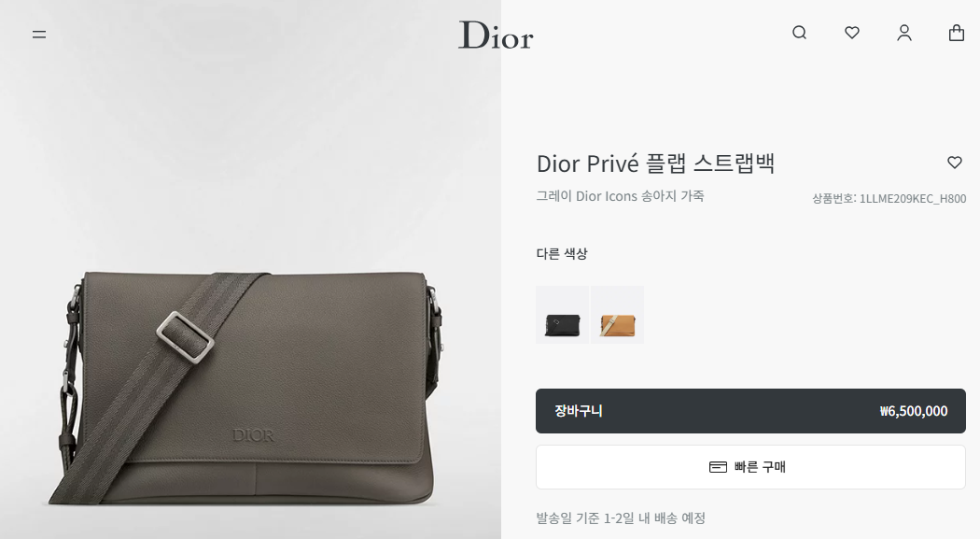Open the account profile icon
Viewport: 980px width, 539px height.
point(904,33)
